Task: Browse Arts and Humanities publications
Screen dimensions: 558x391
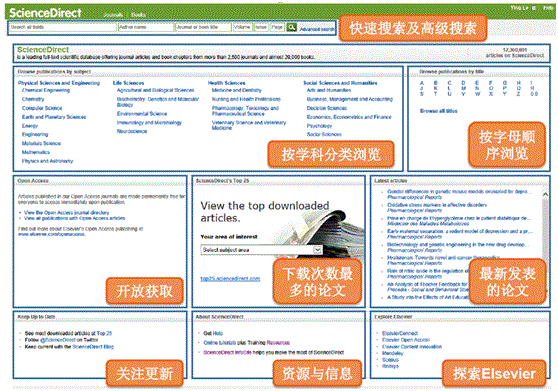Action: click(329, 90)
